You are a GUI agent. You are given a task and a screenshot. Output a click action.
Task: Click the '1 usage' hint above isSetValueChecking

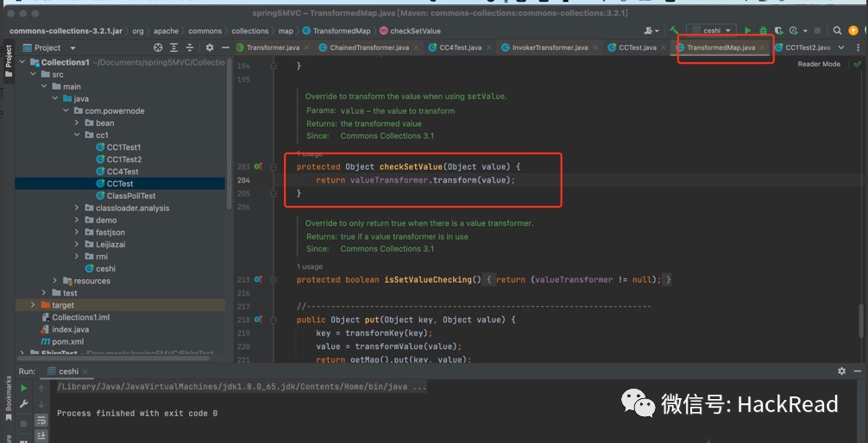tap(310, 266)
